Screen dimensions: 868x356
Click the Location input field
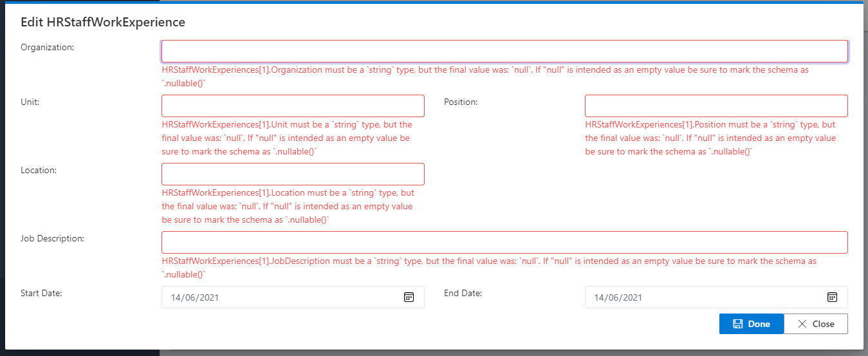tap(293, 174)
